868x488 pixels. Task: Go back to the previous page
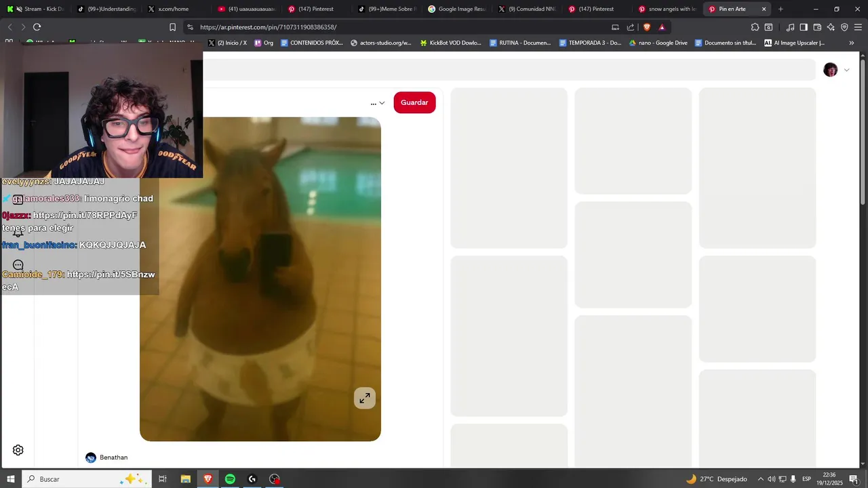point(9,27)
